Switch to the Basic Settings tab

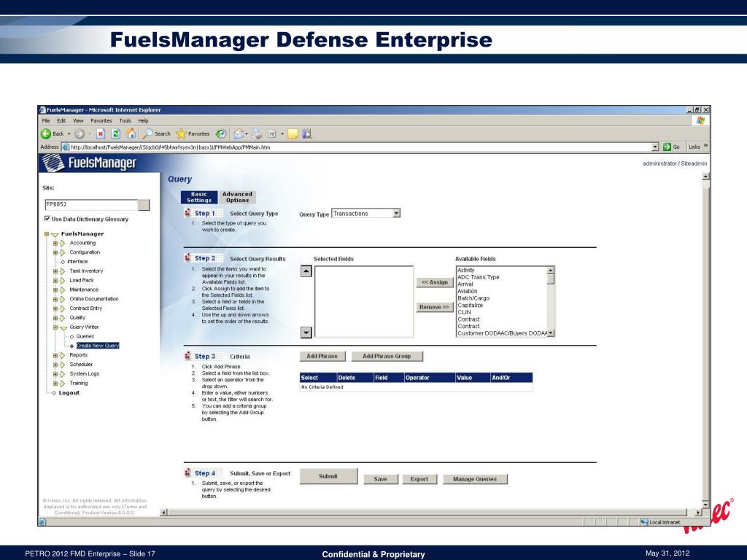(199, 197)
